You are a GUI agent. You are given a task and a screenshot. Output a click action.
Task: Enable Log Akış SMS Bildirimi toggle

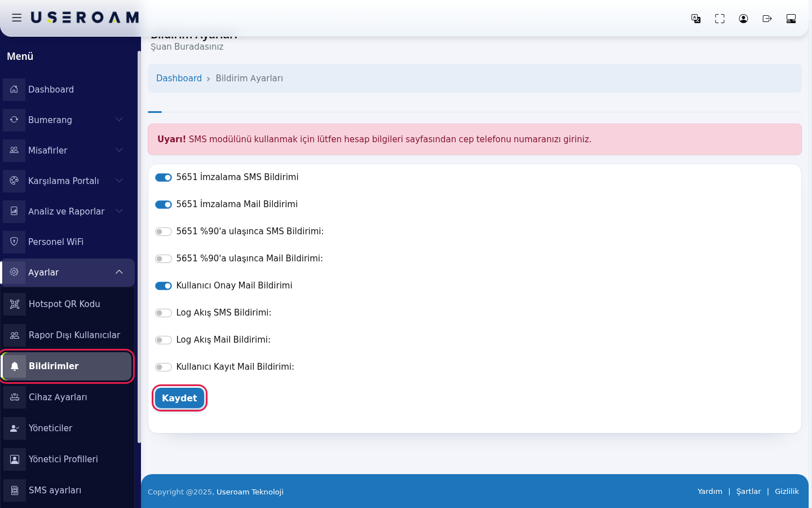(164, 313)
